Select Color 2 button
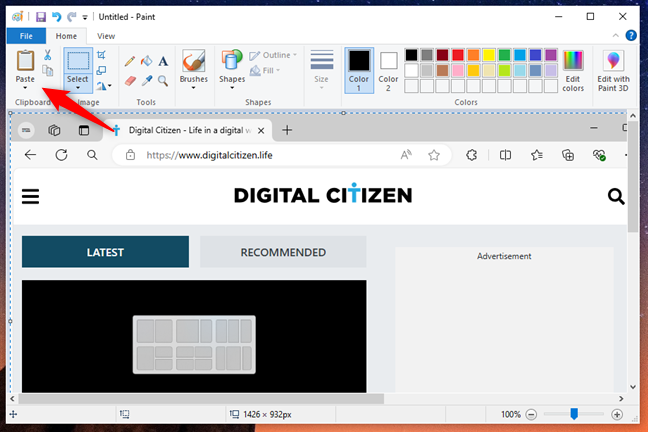Screen dimensions: 648x432 [x=388, y=70]
